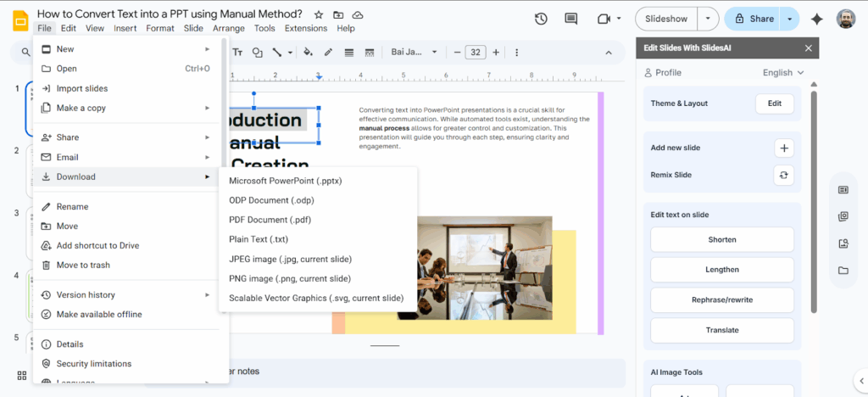Expand the Share options arrow
The height and width of the screenshot is (397, 868).
click(x=791, y=19)
